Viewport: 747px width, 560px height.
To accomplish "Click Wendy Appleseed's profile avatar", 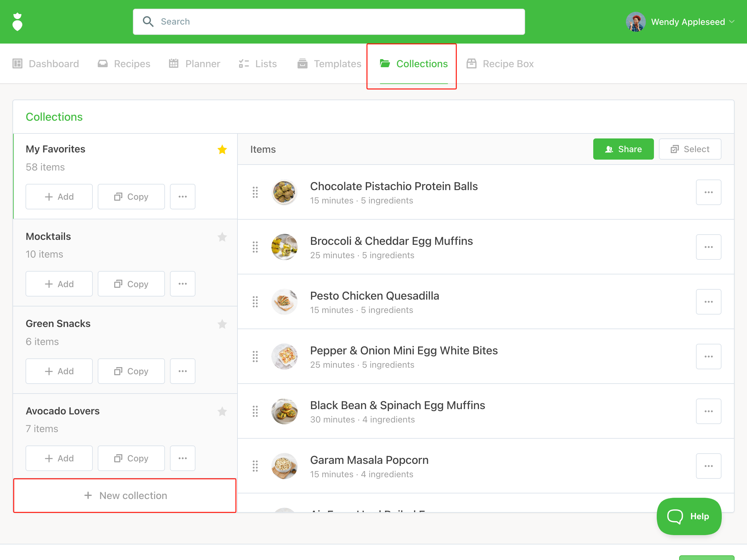I will [x=636, y=22].
